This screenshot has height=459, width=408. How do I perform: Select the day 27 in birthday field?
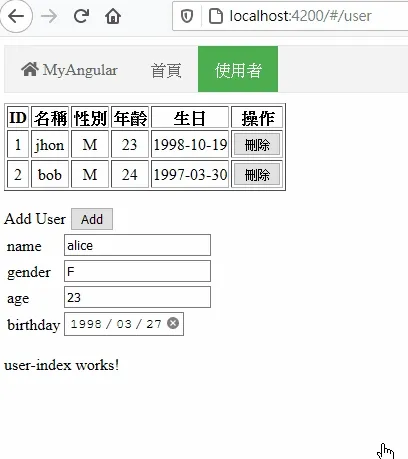pyautogui.click(x=154, y=324)
